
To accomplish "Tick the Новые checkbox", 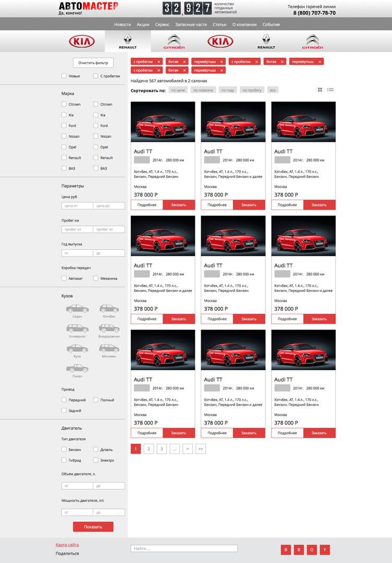I will [64, 76].
